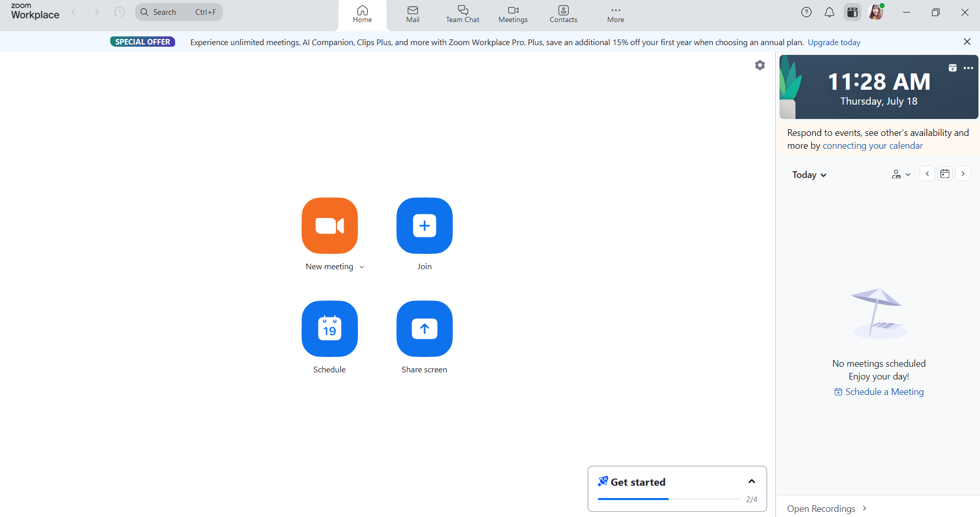Open the Schedule calendar icon
The image size is (980, 517).
[x=329, y=329]
